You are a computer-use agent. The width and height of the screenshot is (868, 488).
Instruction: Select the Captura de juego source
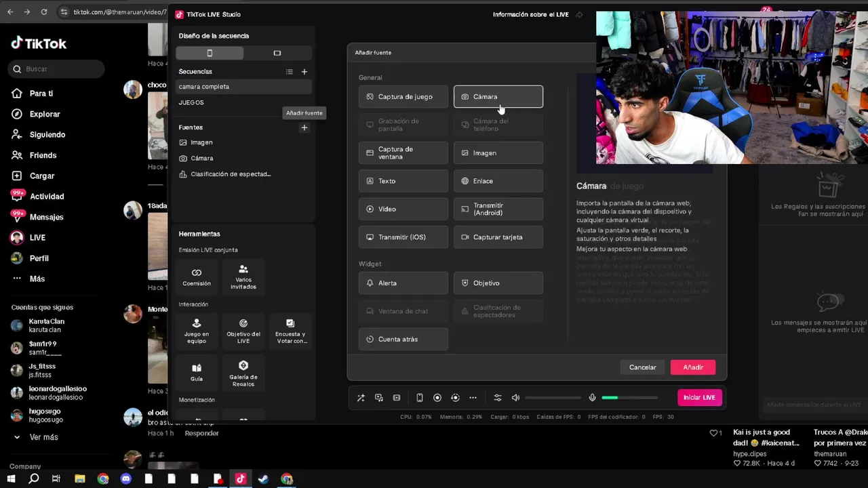[x=403, y=97]
